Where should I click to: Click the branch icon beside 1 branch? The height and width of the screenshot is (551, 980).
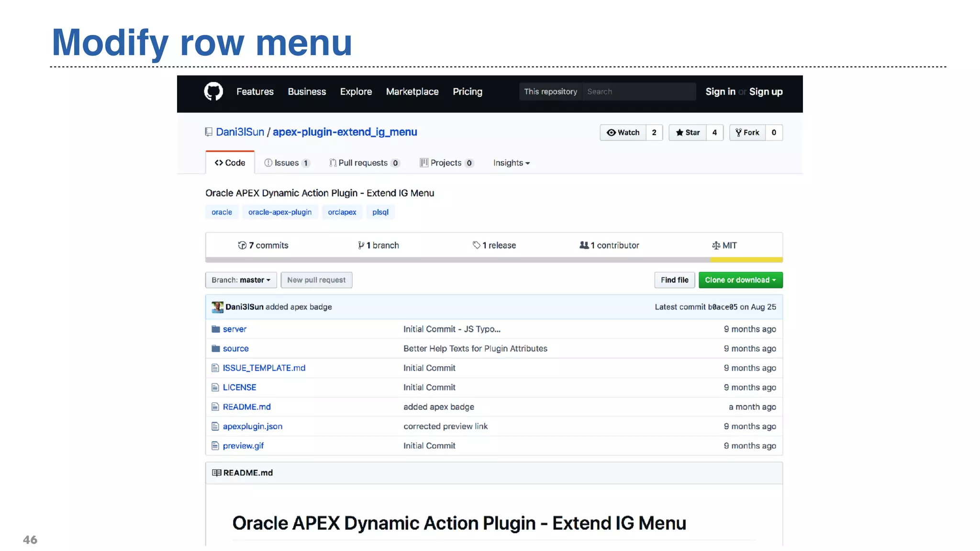pos(361,245)
